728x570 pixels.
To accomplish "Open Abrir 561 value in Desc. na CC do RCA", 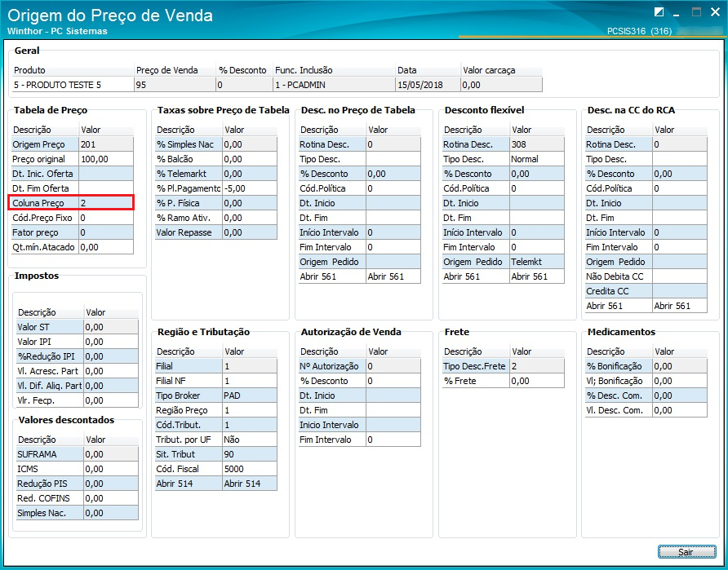I will pyautogui.click(x=680, y=306).
